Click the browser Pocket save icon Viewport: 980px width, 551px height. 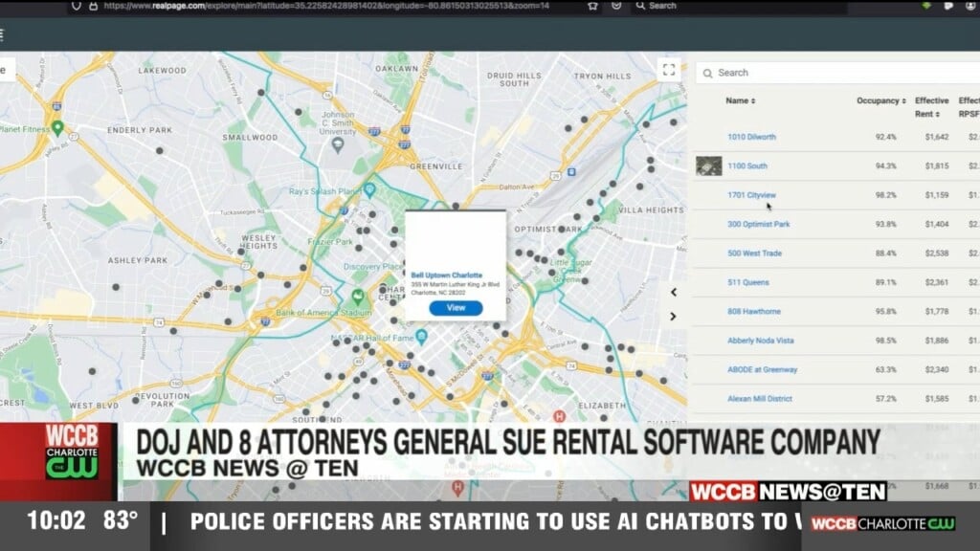(616, 6)
